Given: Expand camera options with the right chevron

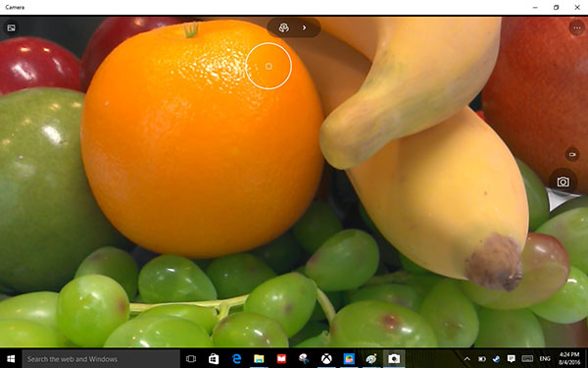Looking at the screenshot, I should point(304,27).
